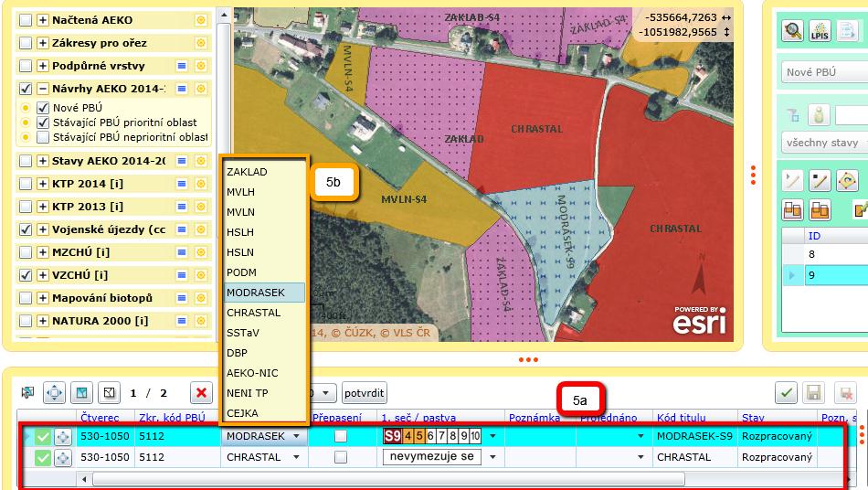Open the Nové PBÚ dropdown in right panel
868x490 pixels.
coord(824,72)
